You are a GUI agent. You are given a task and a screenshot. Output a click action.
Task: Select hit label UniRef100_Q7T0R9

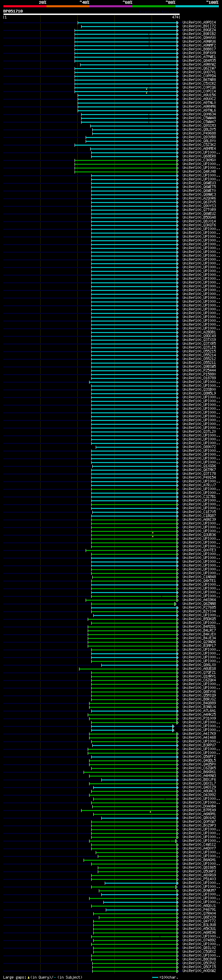click(x=199, y=210)
